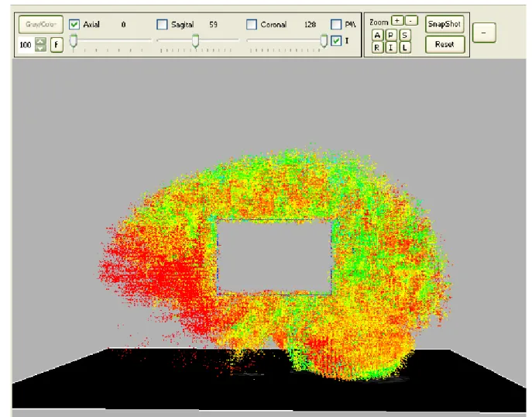Click the F button

pyautogui.click(x=57, y=45)
